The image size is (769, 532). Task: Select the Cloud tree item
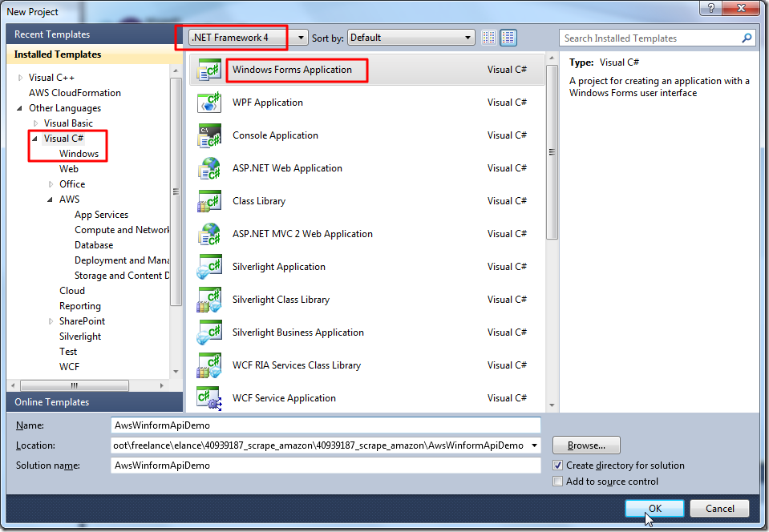(x=72, y=291)
